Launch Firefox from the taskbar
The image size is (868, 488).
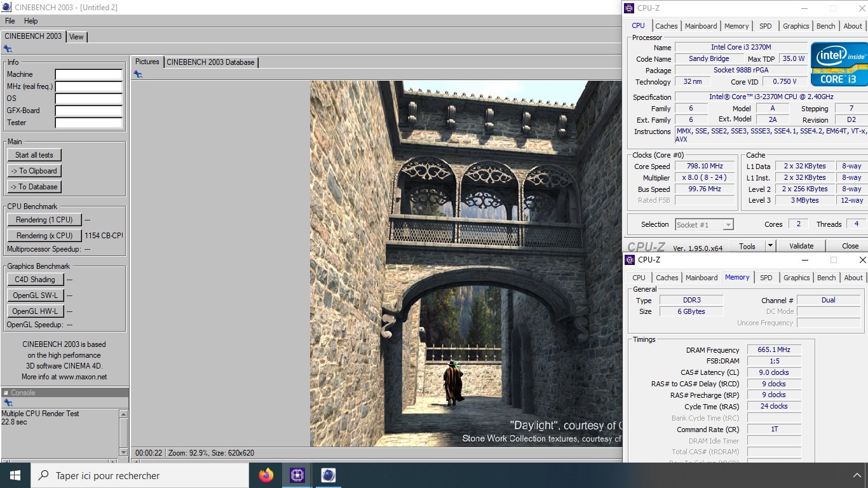266,475
